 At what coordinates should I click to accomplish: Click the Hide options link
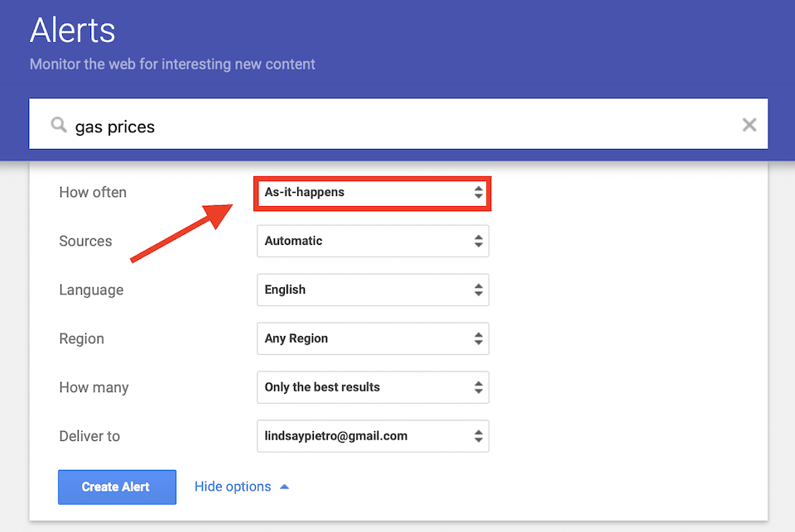click(232, 486)
